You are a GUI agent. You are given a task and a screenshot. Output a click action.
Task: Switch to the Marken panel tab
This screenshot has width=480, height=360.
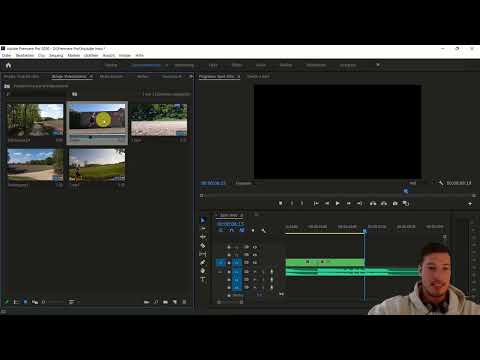[143, 76]
